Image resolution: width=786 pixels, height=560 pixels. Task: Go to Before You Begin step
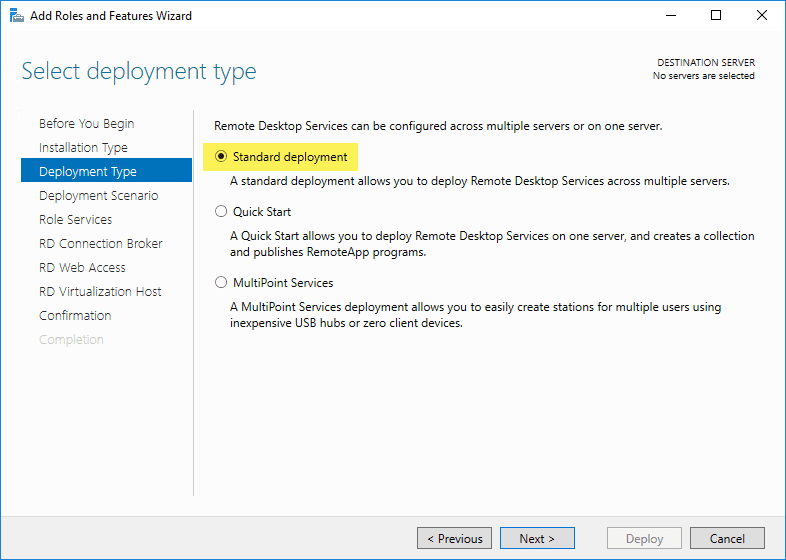click(x=86, y=124)
